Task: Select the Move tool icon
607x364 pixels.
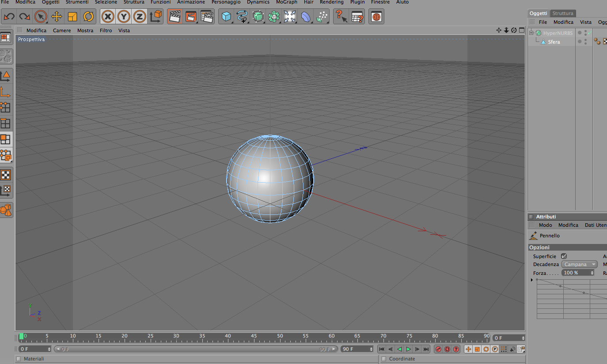Action: pos(57,17)
